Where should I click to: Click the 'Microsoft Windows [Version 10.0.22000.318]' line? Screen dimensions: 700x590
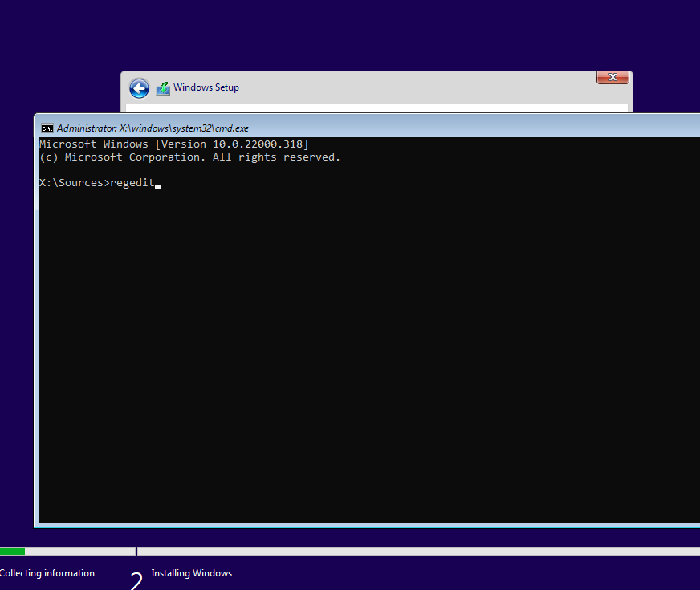(x=174, y=144)
